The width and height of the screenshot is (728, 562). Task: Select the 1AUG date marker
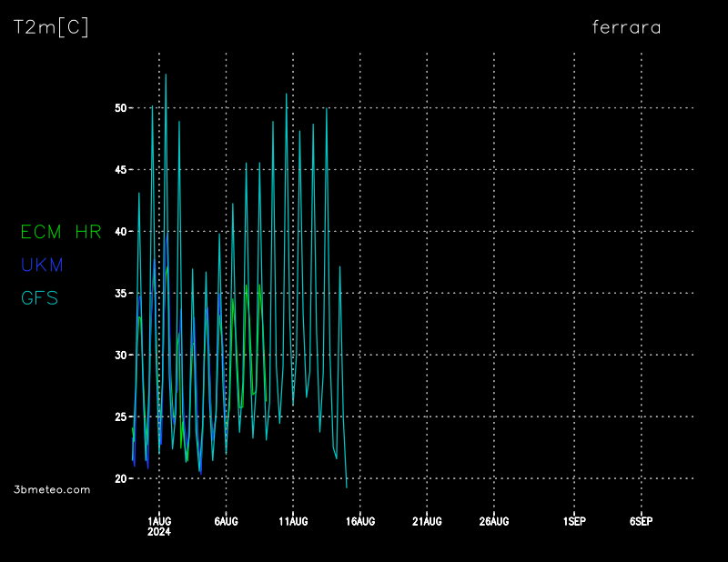(159, 521)
